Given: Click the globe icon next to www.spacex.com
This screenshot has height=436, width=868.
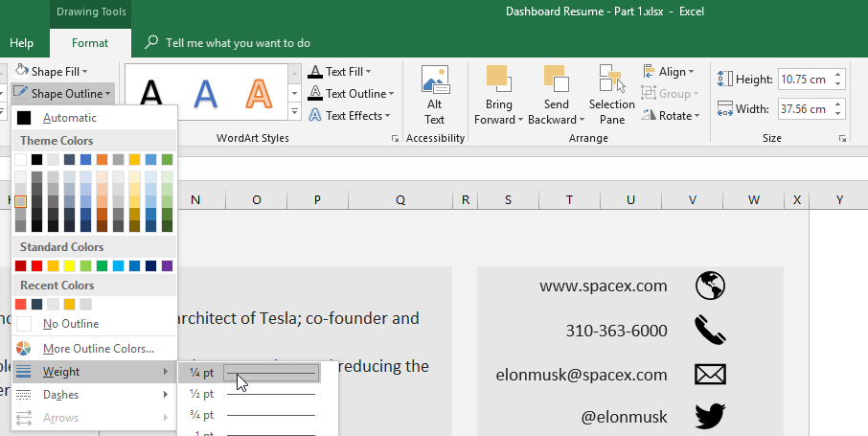Looking at the screenshot, I should click(x=710, y=286).
